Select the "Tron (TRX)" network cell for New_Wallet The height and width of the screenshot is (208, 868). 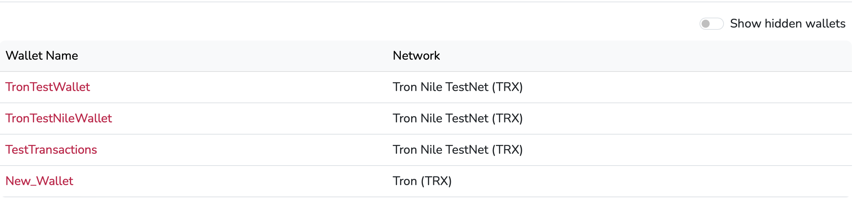pyautogui.click(x=422, y=181)
